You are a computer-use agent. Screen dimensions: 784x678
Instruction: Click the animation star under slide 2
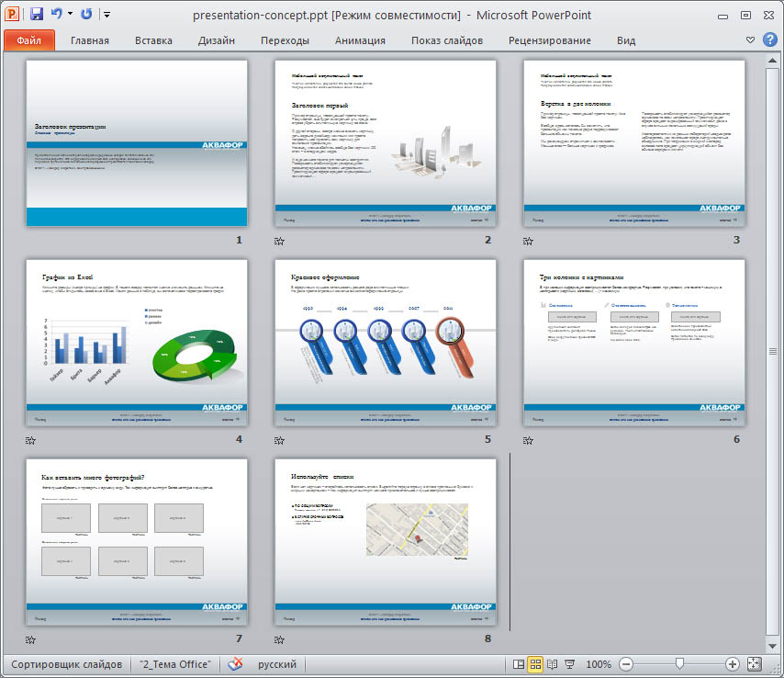click(279, 241)
